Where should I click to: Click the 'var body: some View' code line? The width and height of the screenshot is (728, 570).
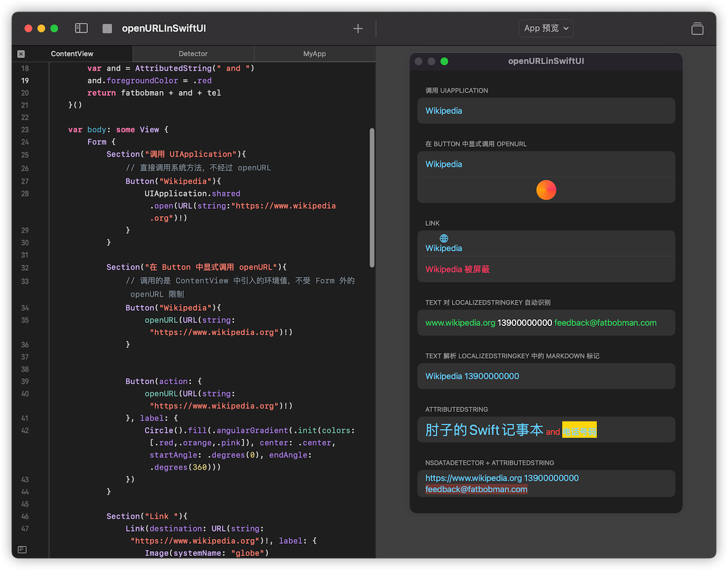(118, 129)
